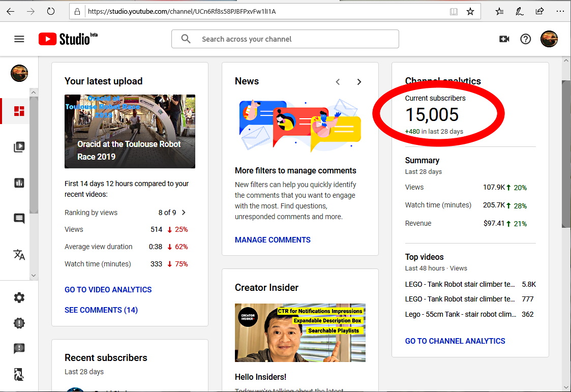Bookmark page with the star icon

click(x=470, y=12)
